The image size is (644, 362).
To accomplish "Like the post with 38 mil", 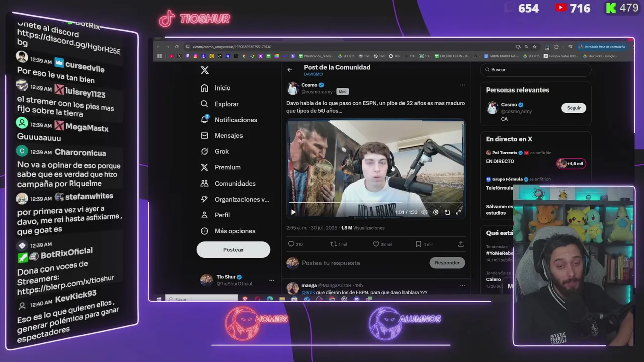I will [x=382, y=244].
